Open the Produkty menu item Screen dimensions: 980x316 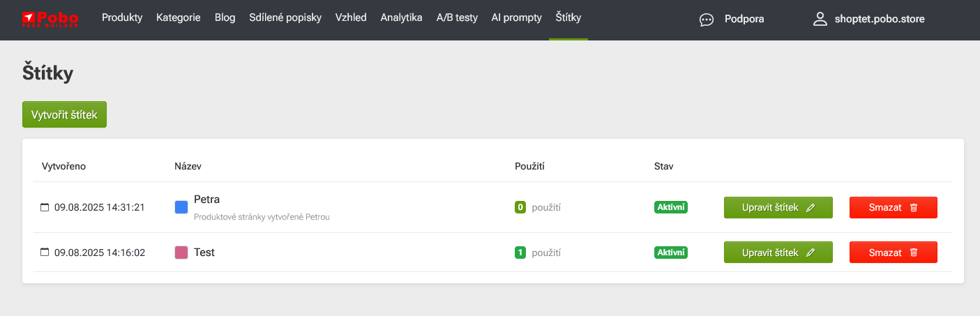point(122,18)
